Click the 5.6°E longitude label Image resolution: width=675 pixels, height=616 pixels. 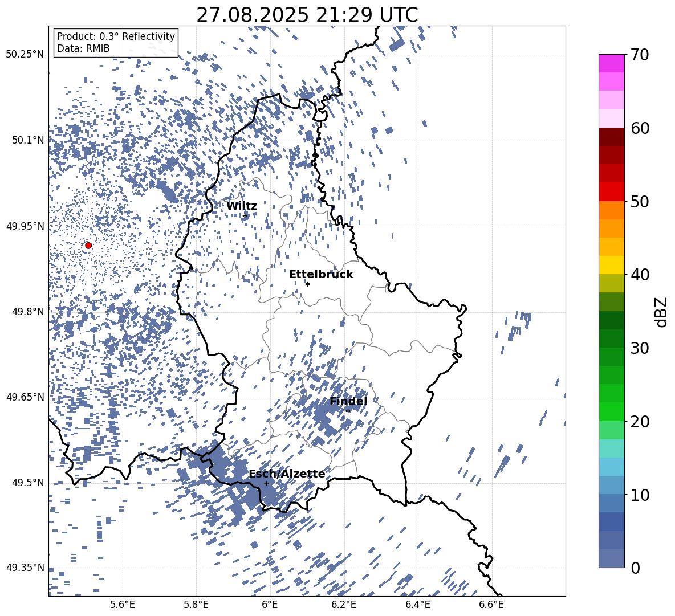click(123, 605)
